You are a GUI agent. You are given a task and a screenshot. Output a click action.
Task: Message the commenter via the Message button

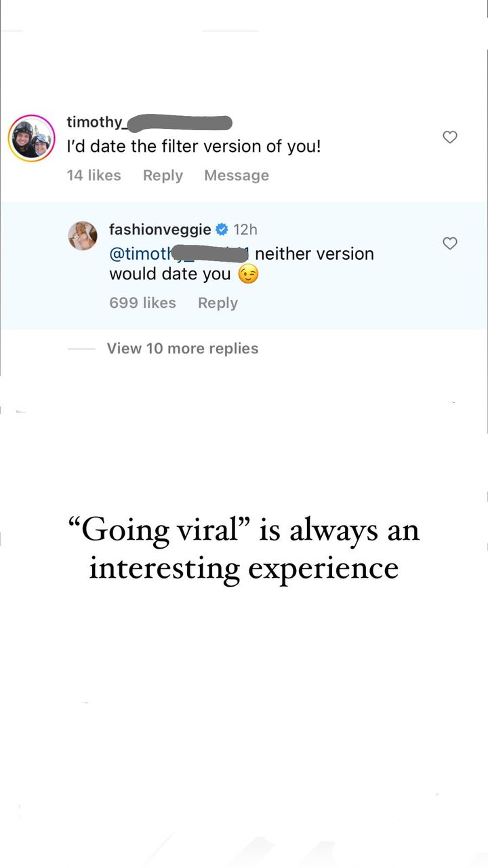point(237,176)
